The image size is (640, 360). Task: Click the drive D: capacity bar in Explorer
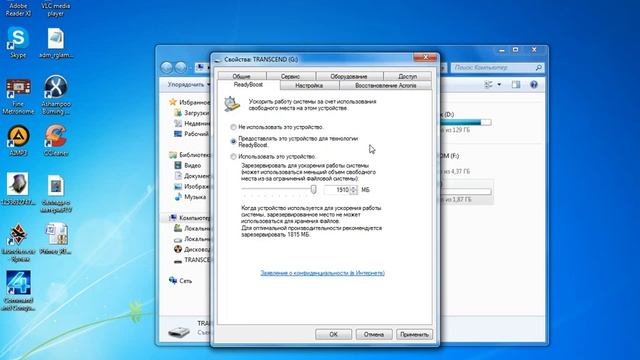coord(465,122)
